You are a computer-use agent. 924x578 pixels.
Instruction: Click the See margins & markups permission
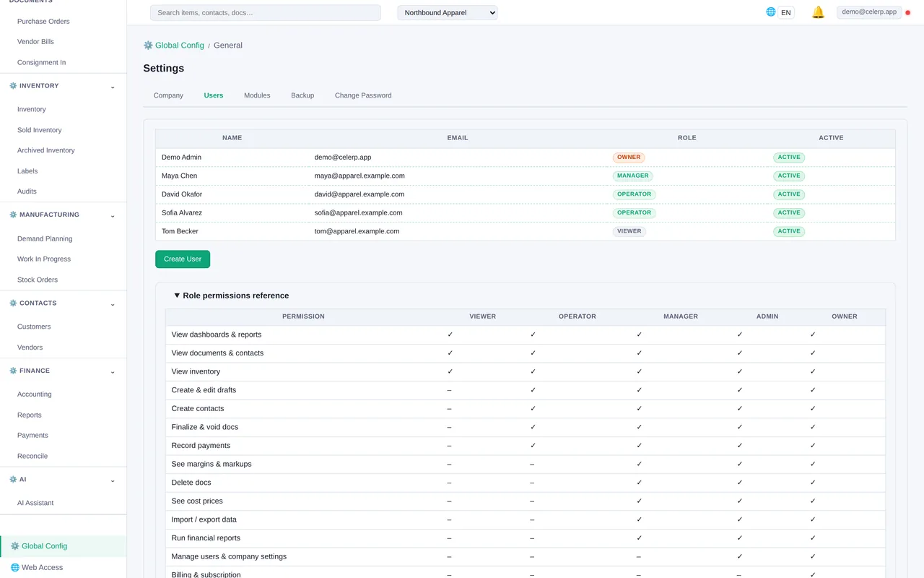click(x=212, y=465)
